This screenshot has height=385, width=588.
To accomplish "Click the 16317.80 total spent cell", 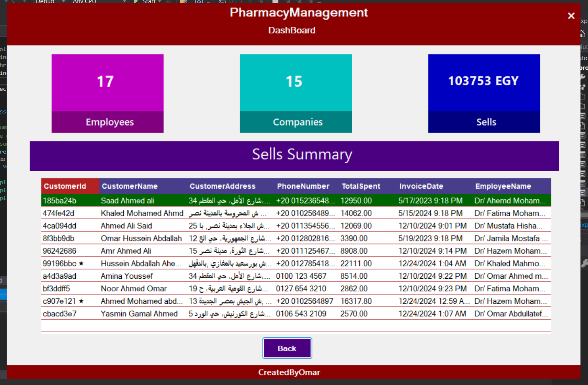I will (356, 301).
